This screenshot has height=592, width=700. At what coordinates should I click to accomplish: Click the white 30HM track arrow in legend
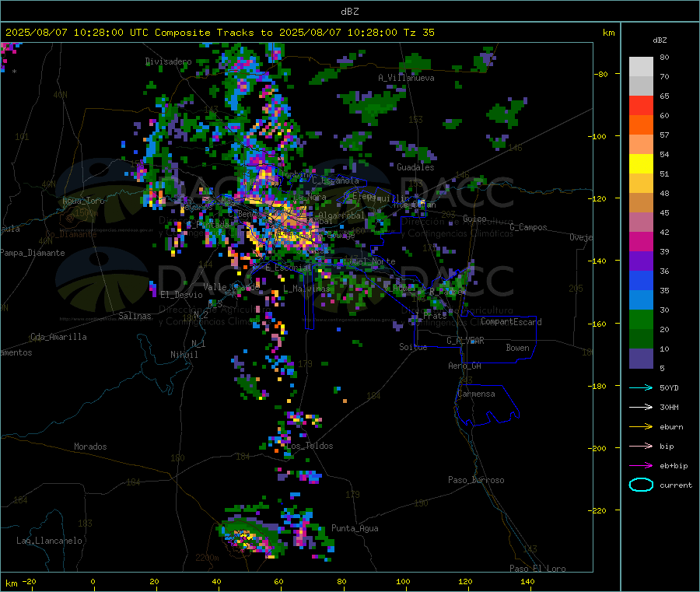click(x=641, y=407)
